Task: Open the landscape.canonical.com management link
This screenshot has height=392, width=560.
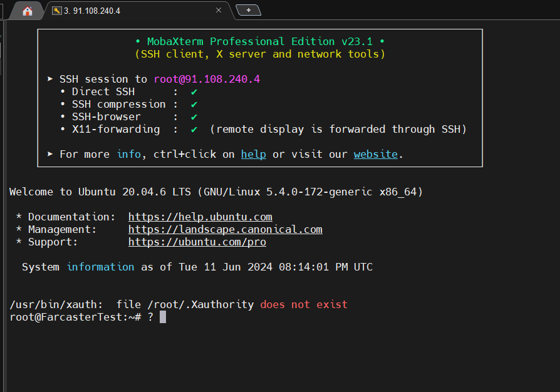Action: (225, 229)
